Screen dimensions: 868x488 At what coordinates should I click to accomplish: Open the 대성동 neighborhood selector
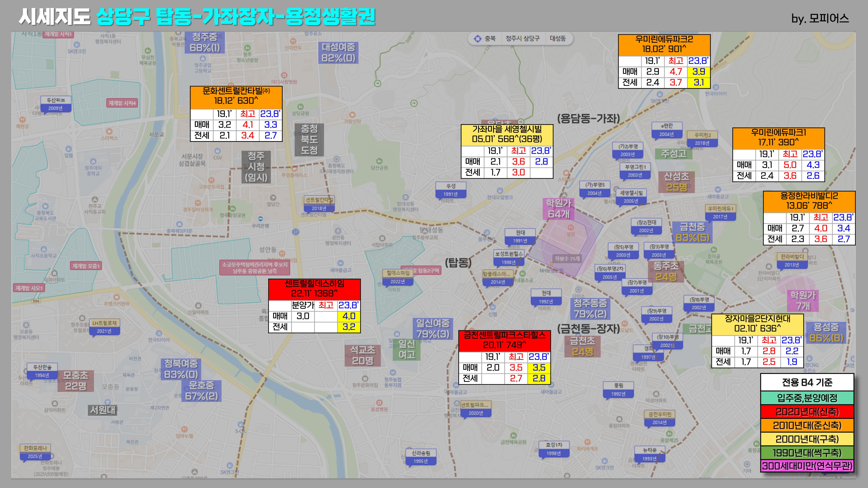click(x=558, y=39)
